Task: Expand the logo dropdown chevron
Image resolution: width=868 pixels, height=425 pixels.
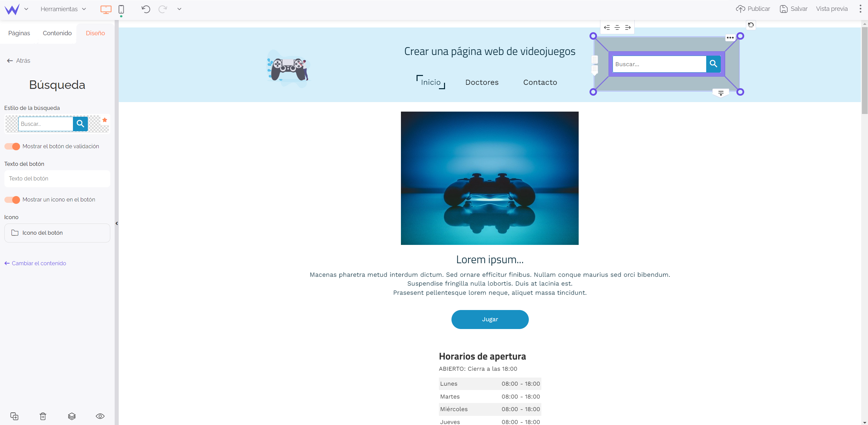Action: 26,9
